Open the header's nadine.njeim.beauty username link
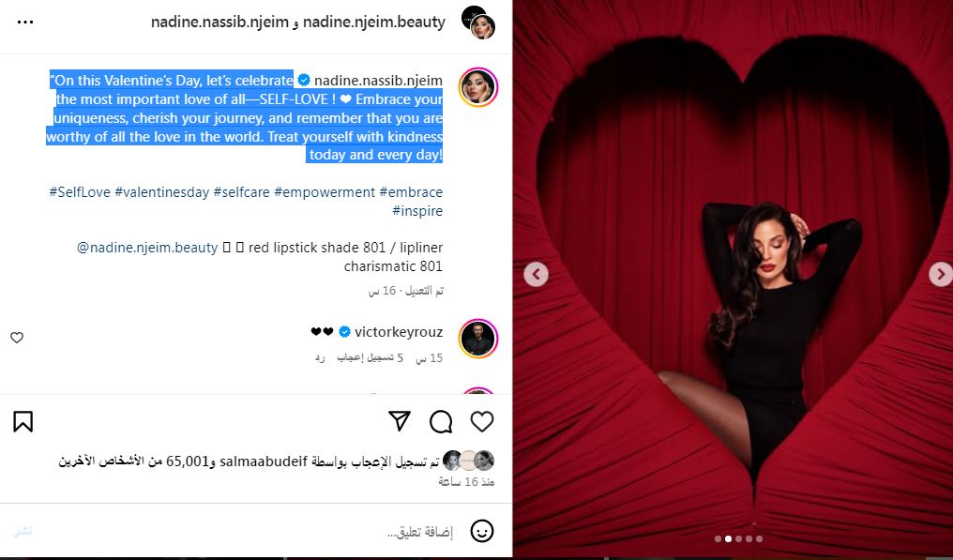953x560 pixels. pos(374,22)
